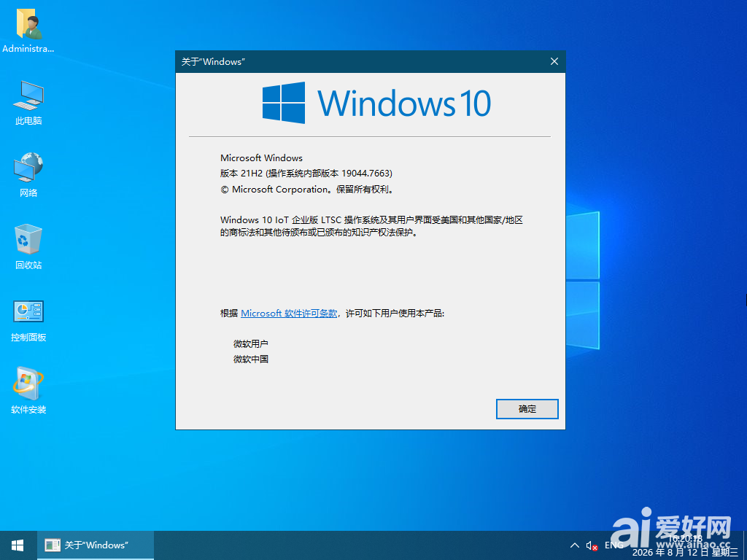Image resolution: width=747 pixels, height=560 pixels.
Task: Open the 控制面板 desktop icon
Action: [28, 321]
